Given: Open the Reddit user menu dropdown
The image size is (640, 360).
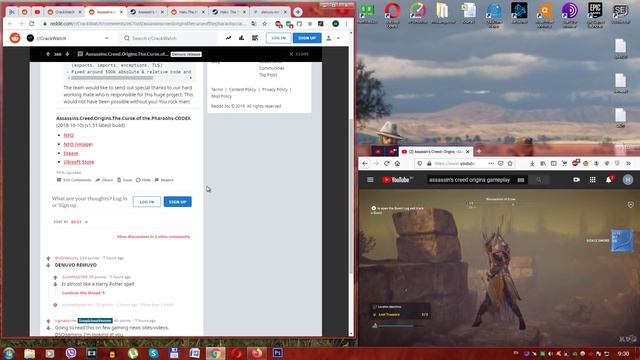Looking at the screenshot, I should (x=333, y=38).
